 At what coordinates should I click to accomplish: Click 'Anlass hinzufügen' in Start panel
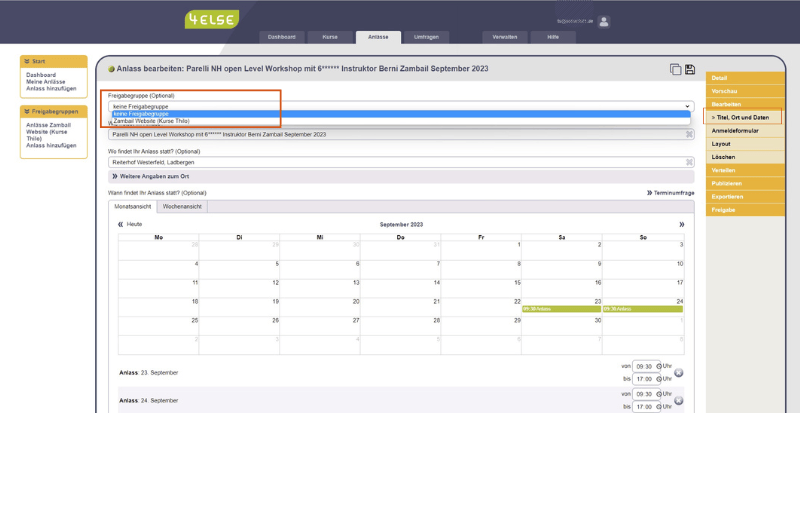51,89
